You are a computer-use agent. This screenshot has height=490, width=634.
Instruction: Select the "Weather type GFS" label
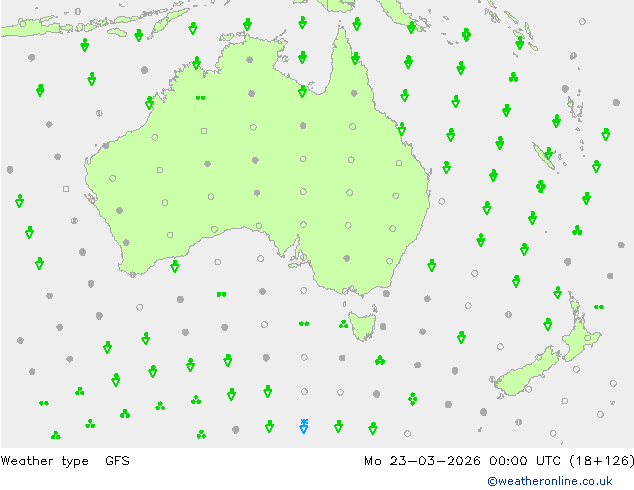tap(65, 460)
